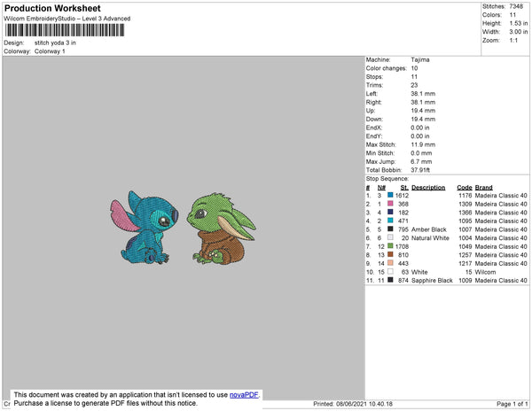Click the Trims value '23'
The height and width of the screenshot is (411, 532).
point(414,85)
